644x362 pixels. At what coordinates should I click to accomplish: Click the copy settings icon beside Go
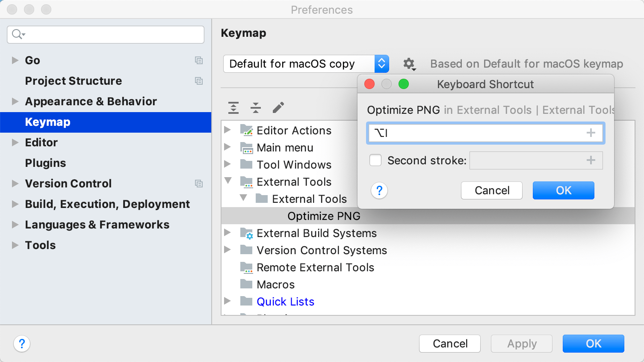pyautogui.click(x=199, y=60)
